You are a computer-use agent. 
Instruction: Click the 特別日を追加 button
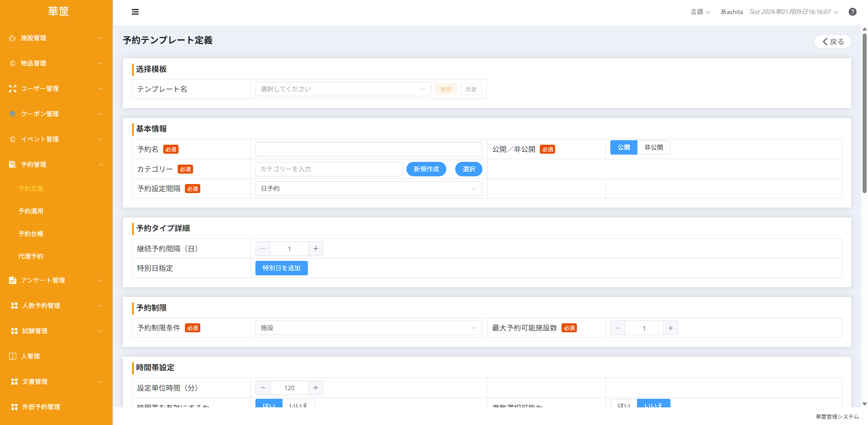click(x=282, y=268)
